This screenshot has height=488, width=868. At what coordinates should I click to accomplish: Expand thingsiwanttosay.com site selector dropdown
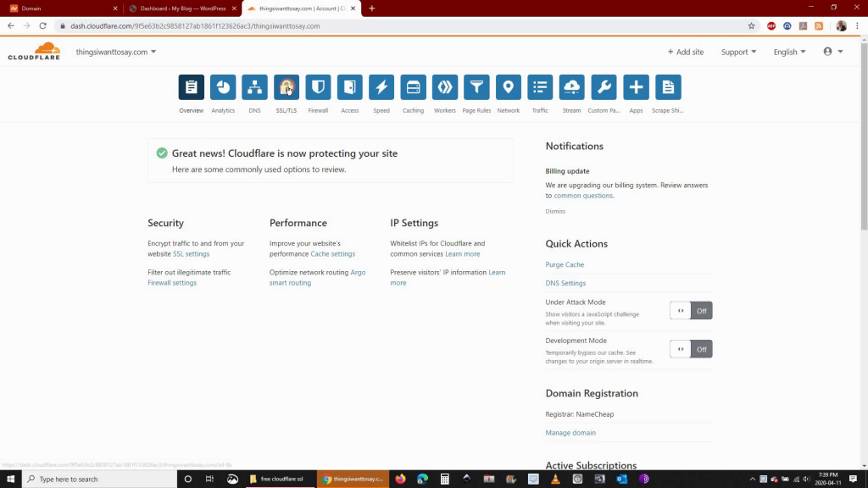[x=115, y=52]
